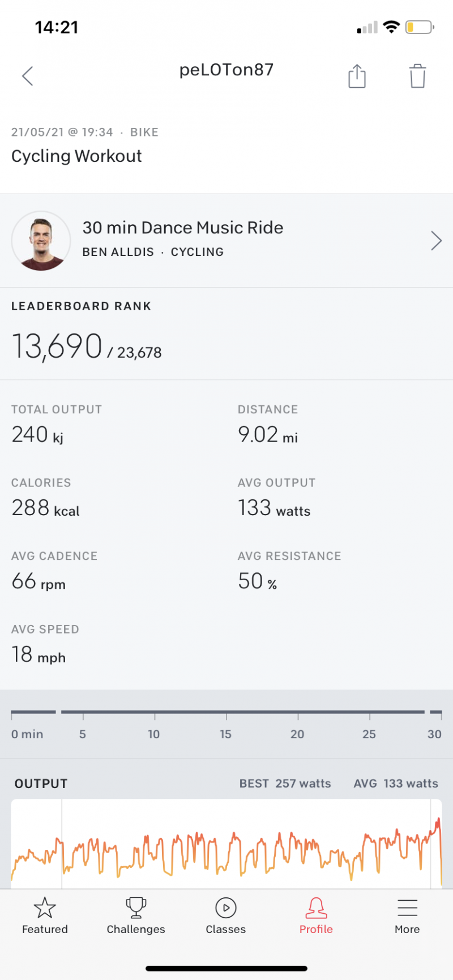Screen dimensions: 453x980
Task: Open the More hamburger menu
Action: coord(407,908)
